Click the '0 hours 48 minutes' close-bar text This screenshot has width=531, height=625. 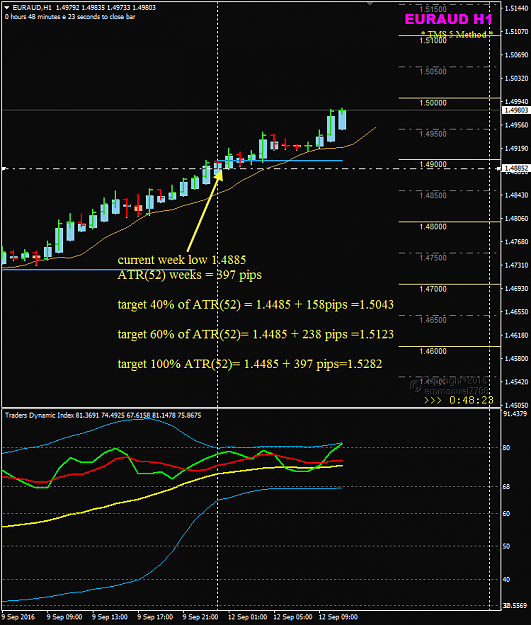click(x=70, y=17)
